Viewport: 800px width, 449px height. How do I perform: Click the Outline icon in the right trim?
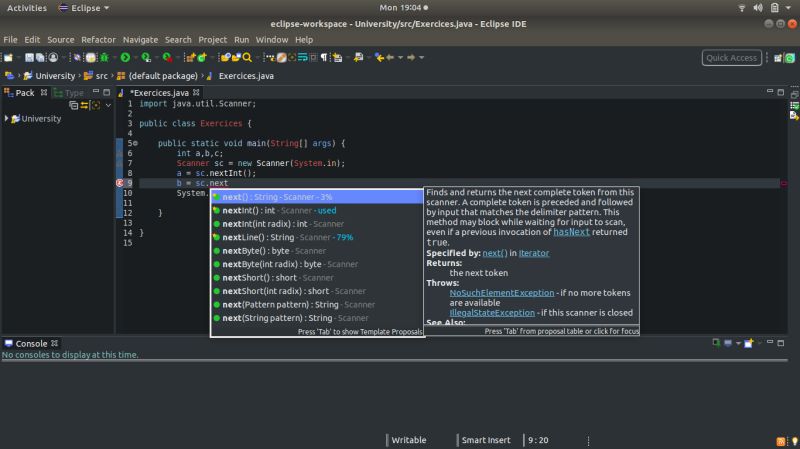[794, 116]
